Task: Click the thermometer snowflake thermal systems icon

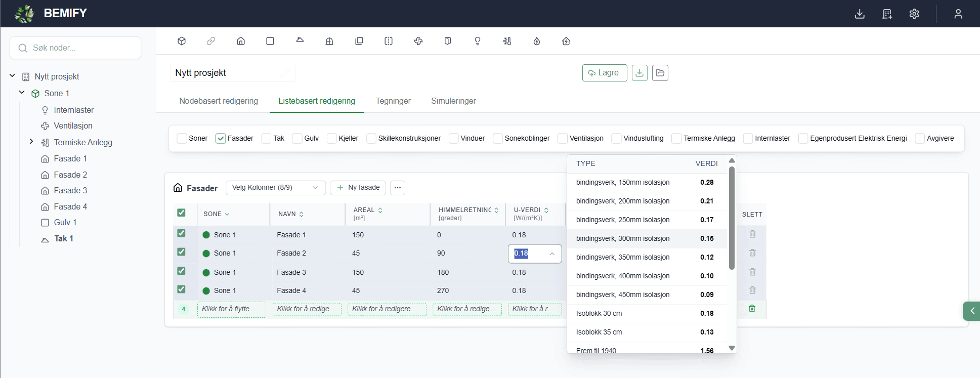Action: pos(507,41)
